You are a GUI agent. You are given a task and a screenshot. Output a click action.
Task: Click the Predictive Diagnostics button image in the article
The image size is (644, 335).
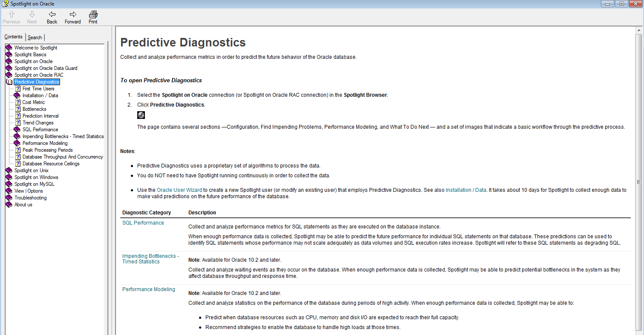point(141,115)
